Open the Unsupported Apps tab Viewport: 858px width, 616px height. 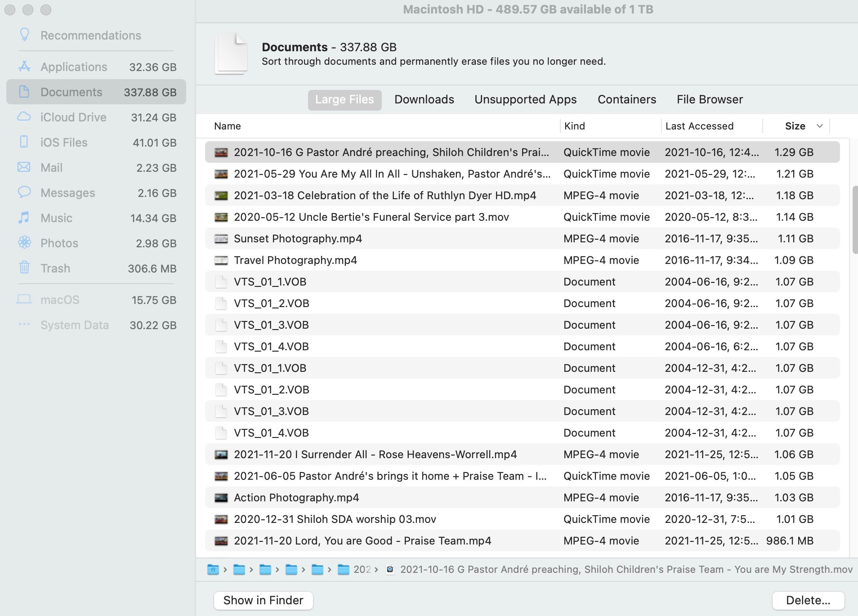[x=525, y=99]
